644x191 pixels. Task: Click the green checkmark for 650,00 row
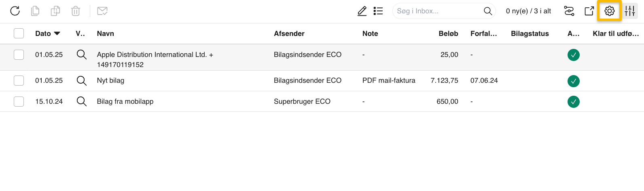click(574, 102)
